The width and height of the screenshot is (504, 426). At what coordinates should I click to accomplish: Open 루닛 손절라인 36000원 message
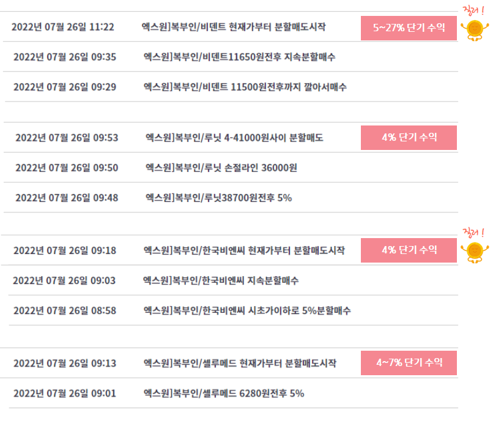[x=221, y=168]
